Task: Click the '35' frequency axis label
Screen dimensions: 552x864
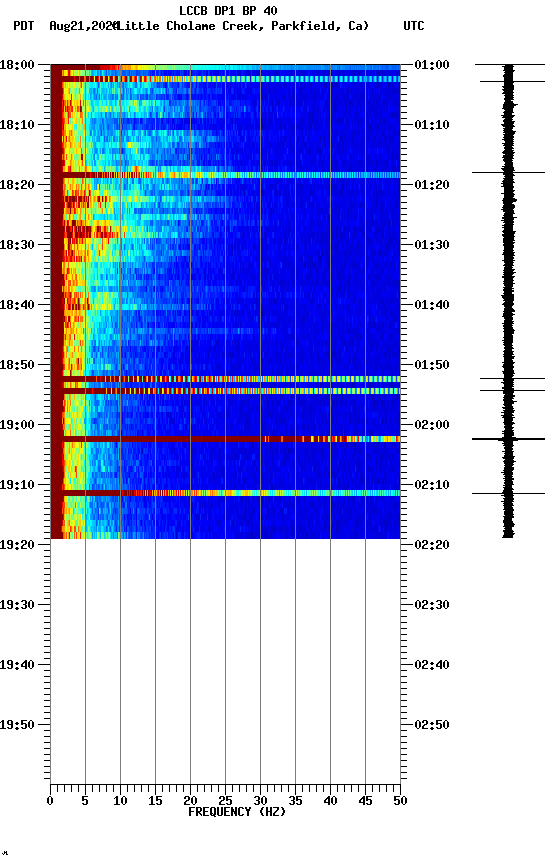Action: (x=295, y=801)
